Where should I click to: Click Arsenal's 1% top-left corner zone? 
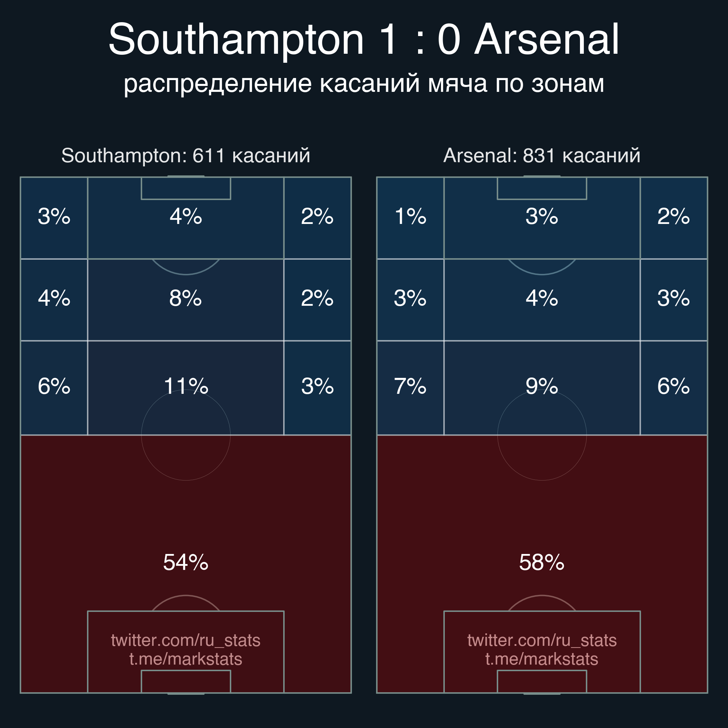click(x=410, y=218)
